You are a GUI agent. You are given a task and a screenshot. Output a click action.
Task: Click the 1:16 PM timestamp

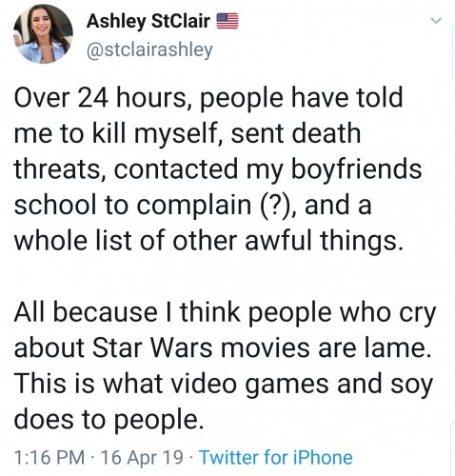pyautogui.click(x=49, y=458)
